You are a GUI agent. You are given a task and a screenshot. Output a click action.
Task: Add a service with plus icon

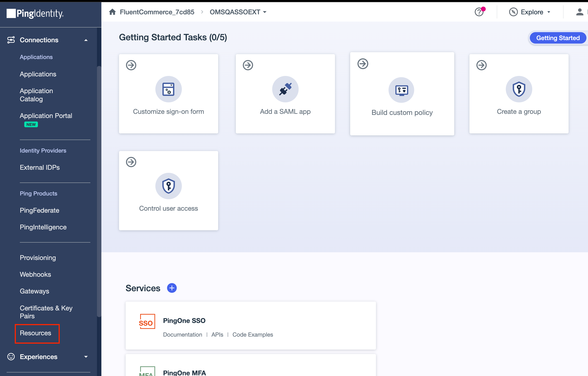point(172,288)
